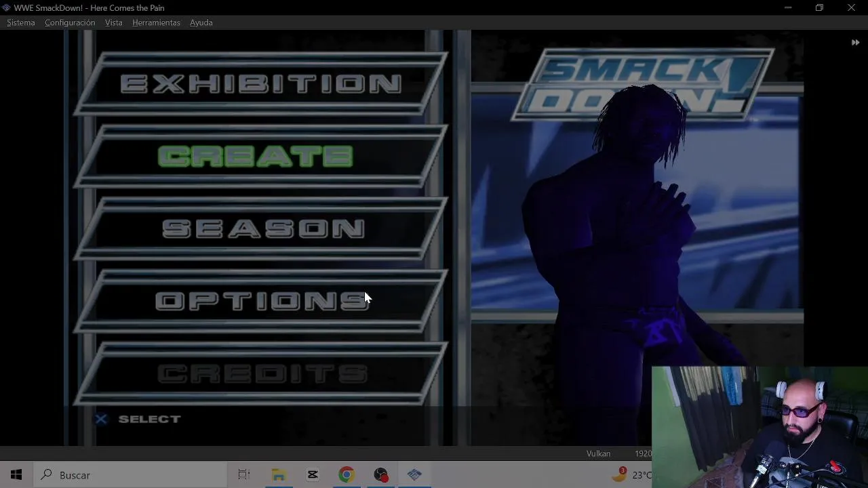The width and height of the screenshot is (868, 488).
Task: Launch Google Chrome from taskbar
Action: pyautogui.click(x=347, y=475)
